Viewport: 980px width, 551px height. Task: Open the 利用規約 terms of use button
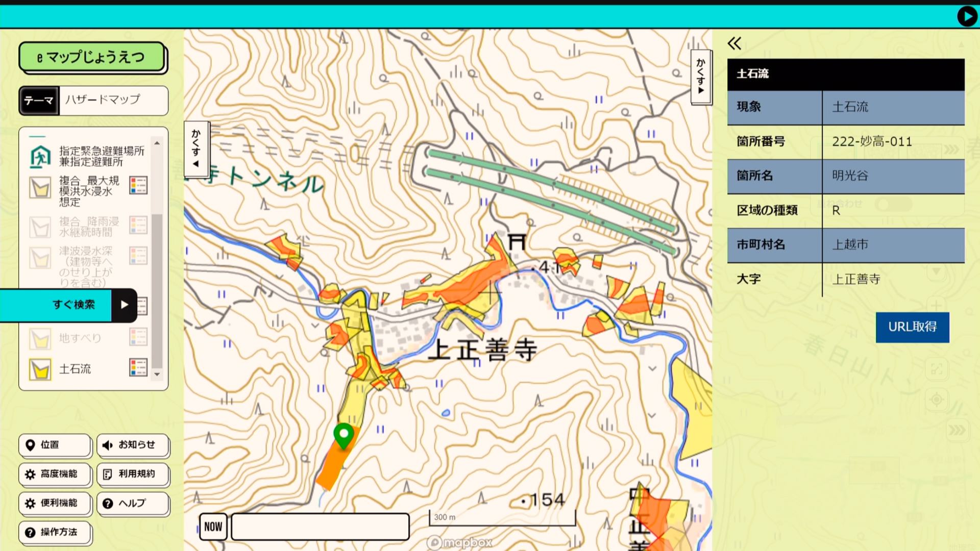pos(133,474)
